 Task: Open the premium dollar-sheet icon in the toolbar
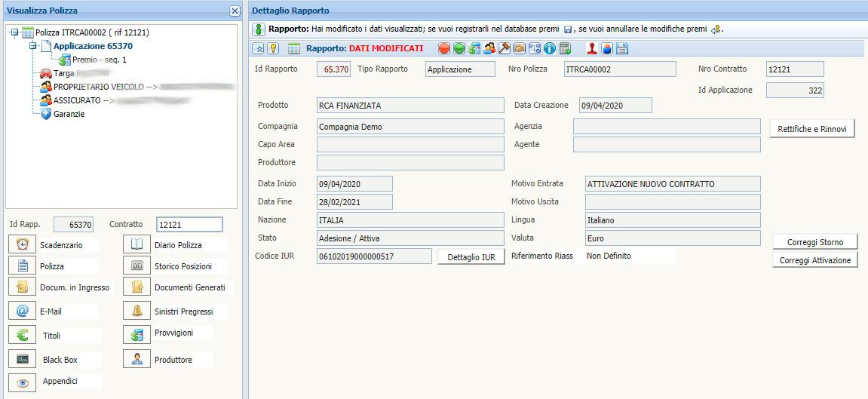(474, 49)
